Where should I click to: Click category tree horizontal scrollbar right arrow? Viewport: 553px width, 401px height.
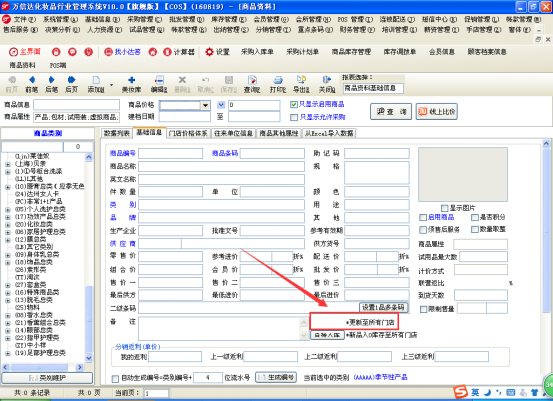[80, 367]
